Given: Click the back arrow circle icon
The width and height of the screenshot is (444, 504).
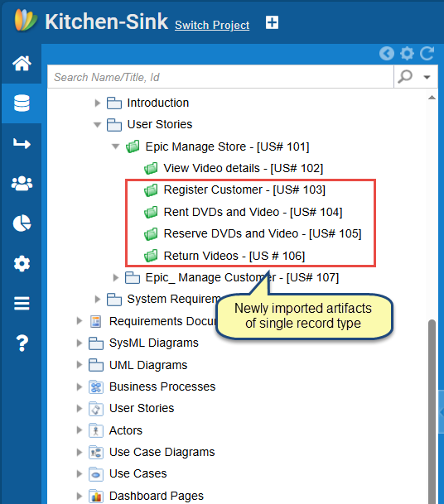Looking at the screenshot, I should click(x=387, y=53).
